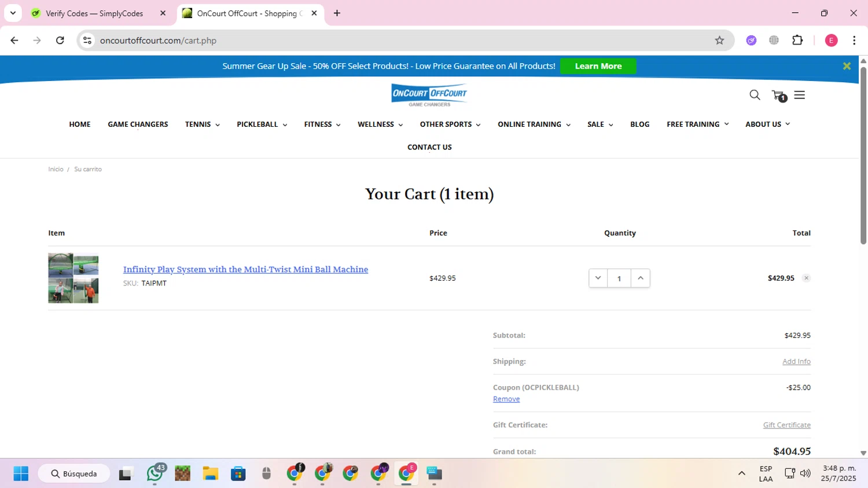868x488 pixels.
Task: Open the browser extensions puzzle icon
Action: point(797,41)
